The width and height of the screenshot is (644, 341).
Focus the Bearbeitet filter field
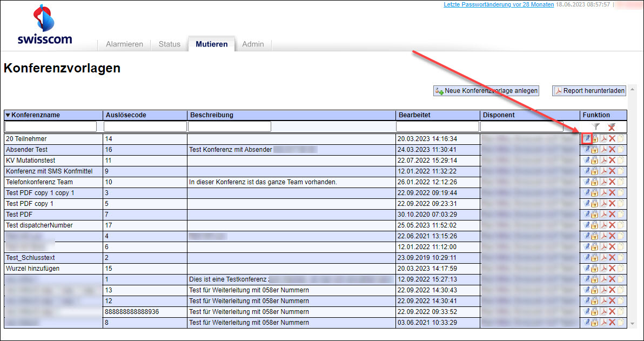tap(438, 126)
